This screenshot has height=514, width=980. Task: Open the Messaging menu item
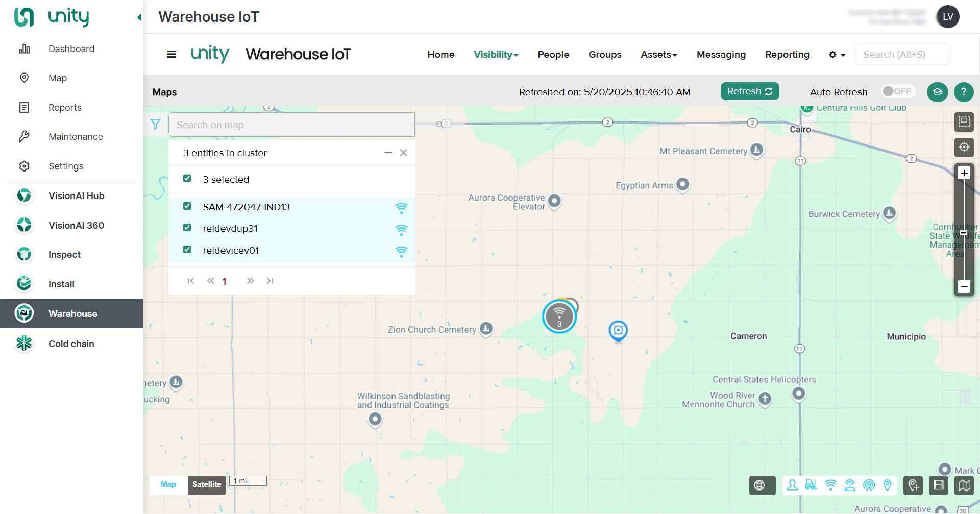point(721,55)
